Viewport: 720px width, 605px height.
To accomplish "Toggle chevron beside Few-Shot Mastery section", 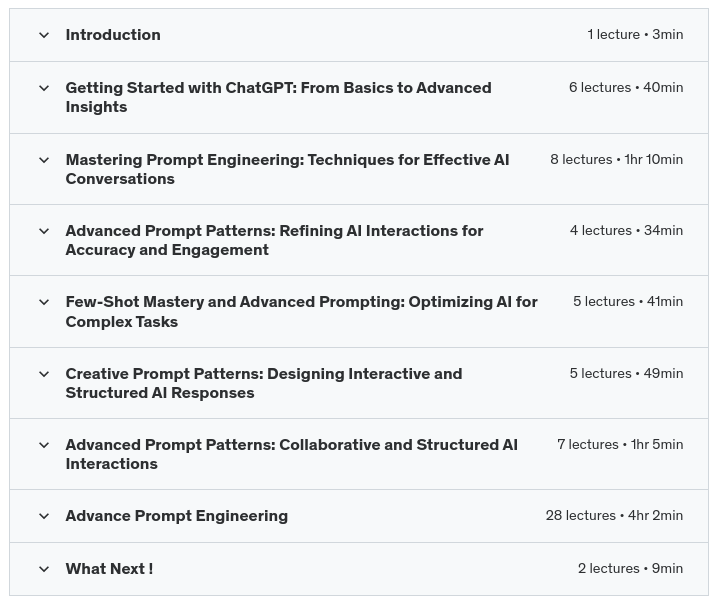I will (x=44, y=302).
